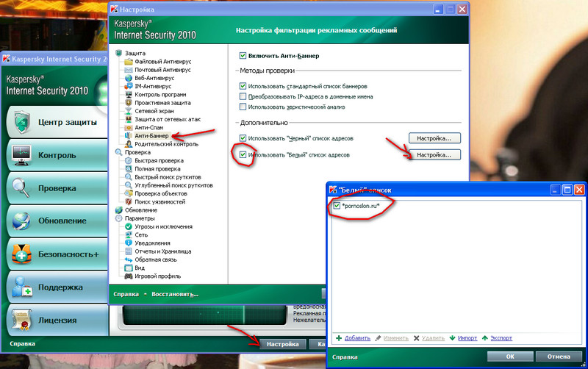
Task: Select the Защита tree node
Action: pyautogui.click(x=135, y=53)
